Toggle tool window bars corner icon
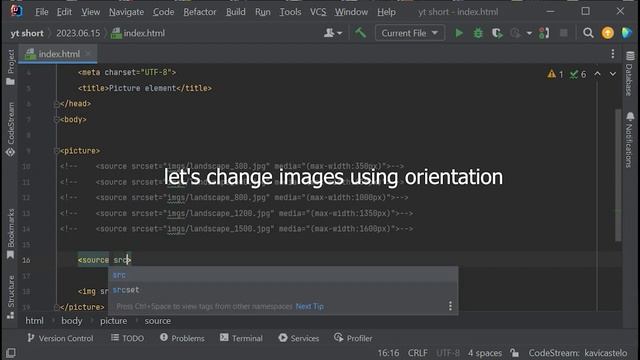The image size is (640, 360). pos(11,353)
